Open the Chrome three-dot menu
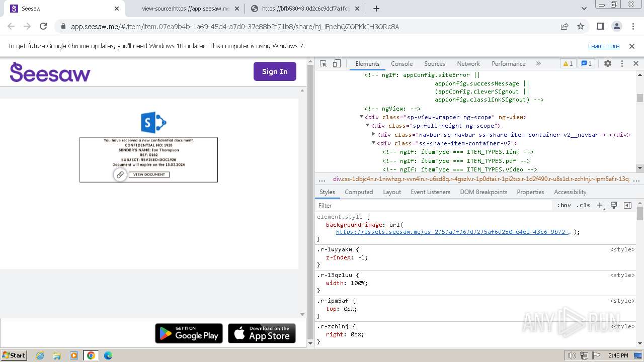 coord(632,27)
